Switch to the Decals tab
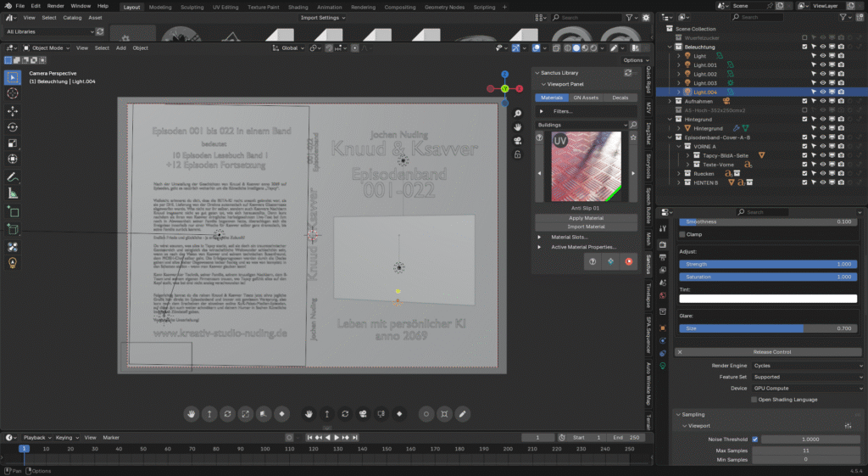868x476 pixels. point(620,98)
